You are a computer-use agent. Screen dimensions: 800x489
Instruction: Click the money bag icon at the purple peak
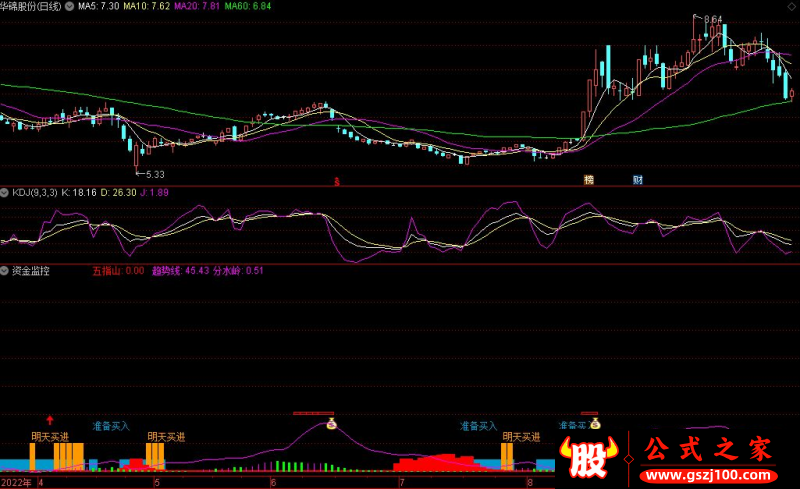click(x=332, y=423)
